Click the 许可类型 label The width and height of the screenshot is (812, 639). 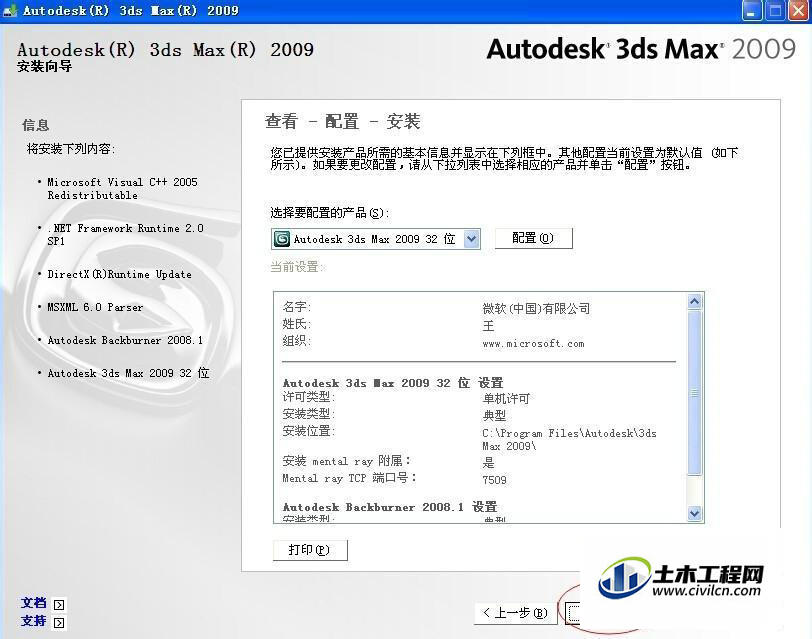[309, 397]
